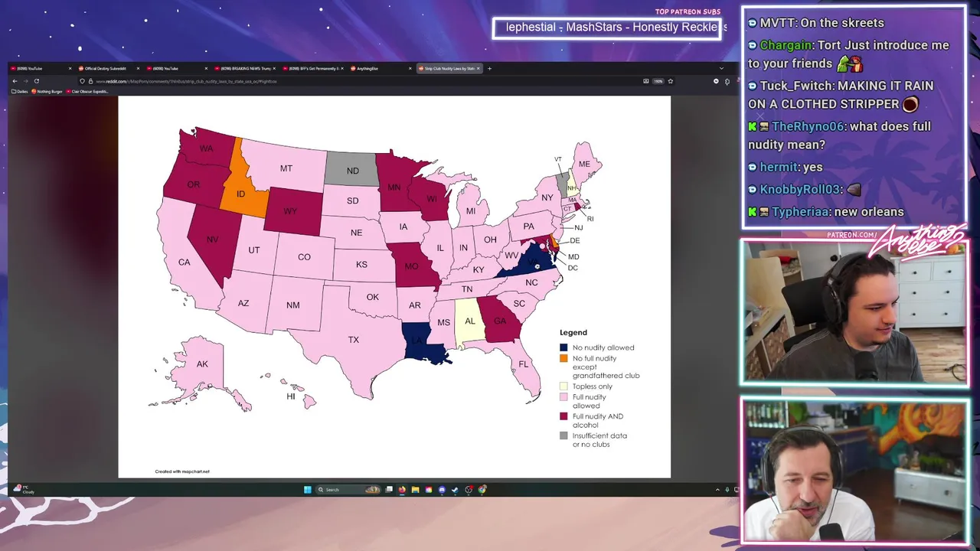Reload the reddit page
The width and height of the screenshot is (980, 551).
point(36,81)
